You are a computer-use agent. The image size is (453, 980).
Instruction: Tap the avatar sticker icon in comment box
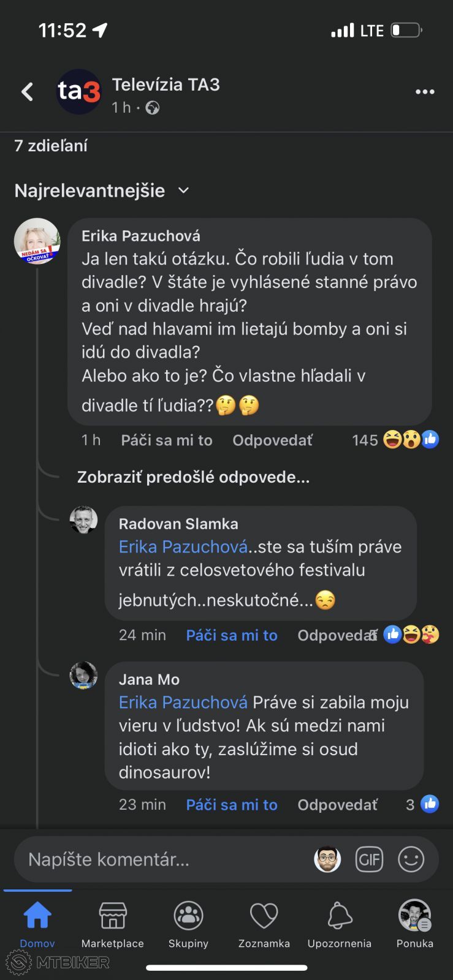[327, 859]
